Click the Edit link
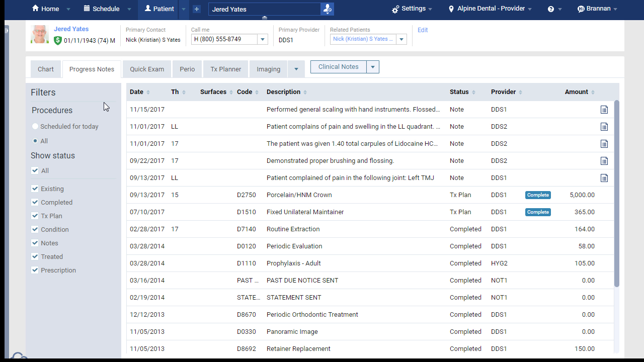The width and height of the screenshot is (644, 362). 423,30
